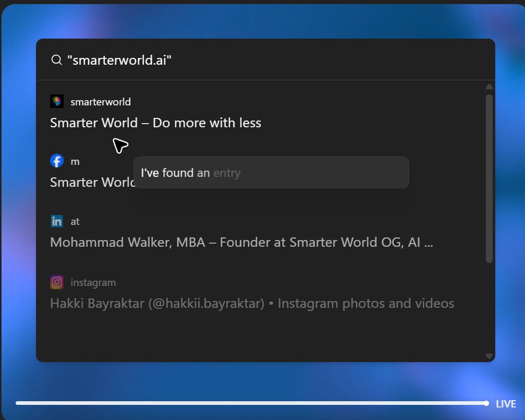Open the Facebook Smarter World result title
The image size is (525, 420).
(92, 183)
